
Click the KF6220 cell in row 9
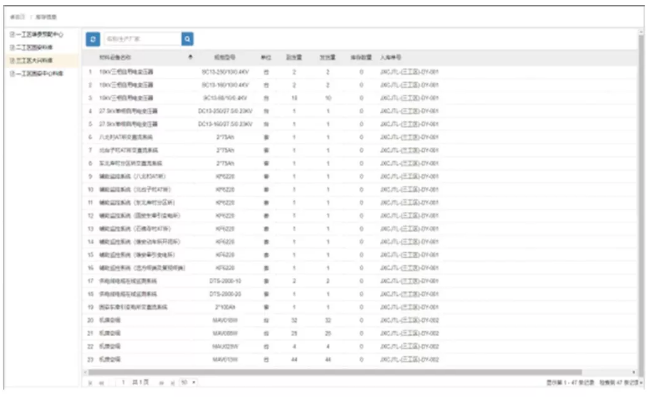coord(225,176)
